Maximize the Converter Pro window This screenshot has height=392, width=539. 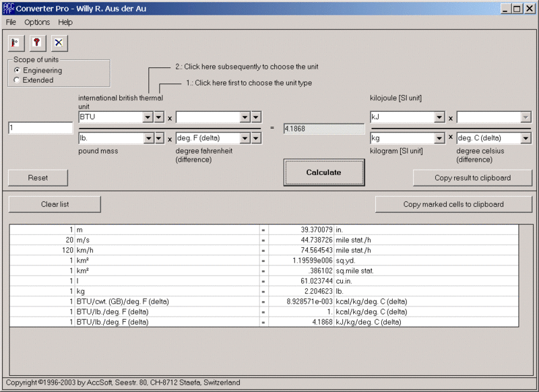517,9
